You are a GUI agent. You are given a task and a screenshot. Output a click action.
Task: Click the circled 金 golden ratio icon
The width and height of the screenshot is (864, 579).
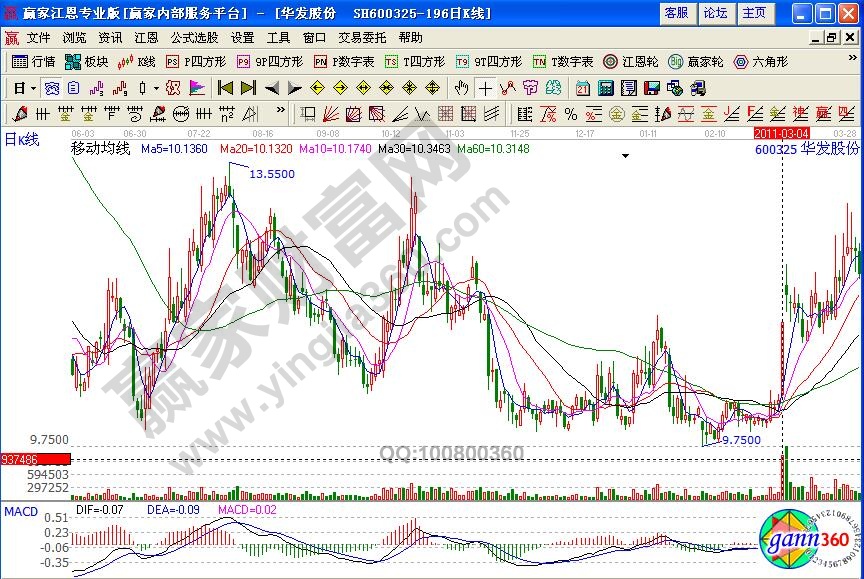(x=617, y=115)
